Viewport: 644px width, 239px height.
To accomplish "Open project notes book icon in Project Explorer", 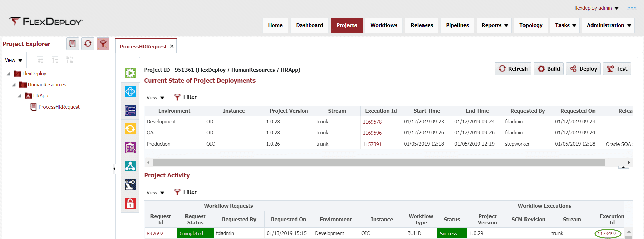I will (x=73, y=44).
